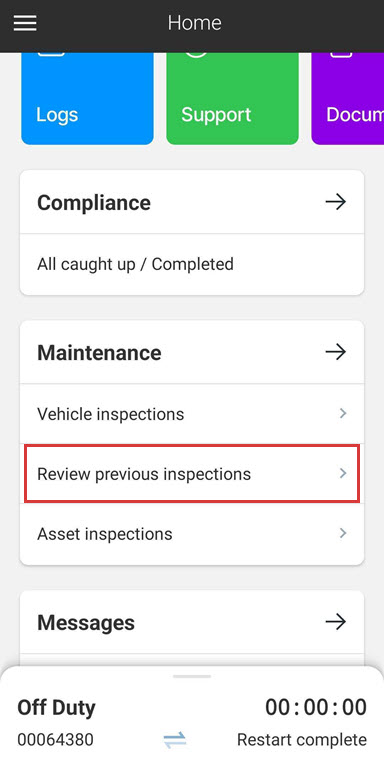This screenshot has width=385, height=764.
Task: Click chevron next to Asset inspections
Action: pos(343,533)
